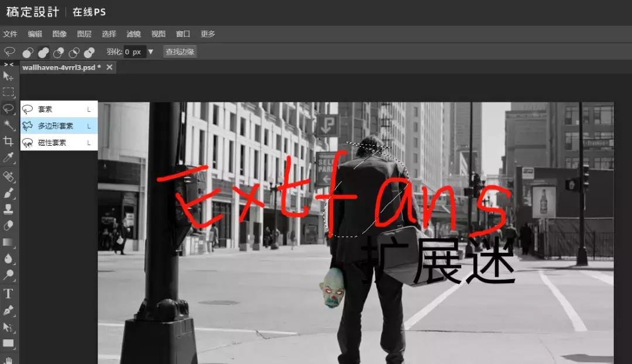
Task: Select the Rectangular Marquee tool
Action: (8, 92)
